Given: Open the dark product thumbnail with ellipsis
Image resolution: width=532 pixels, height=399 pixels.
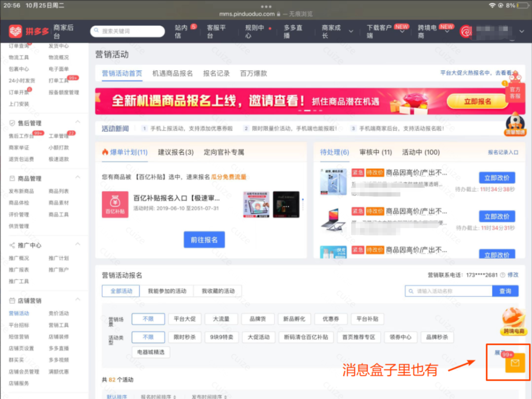Looking at the screenshot, I should click(286, 204).
